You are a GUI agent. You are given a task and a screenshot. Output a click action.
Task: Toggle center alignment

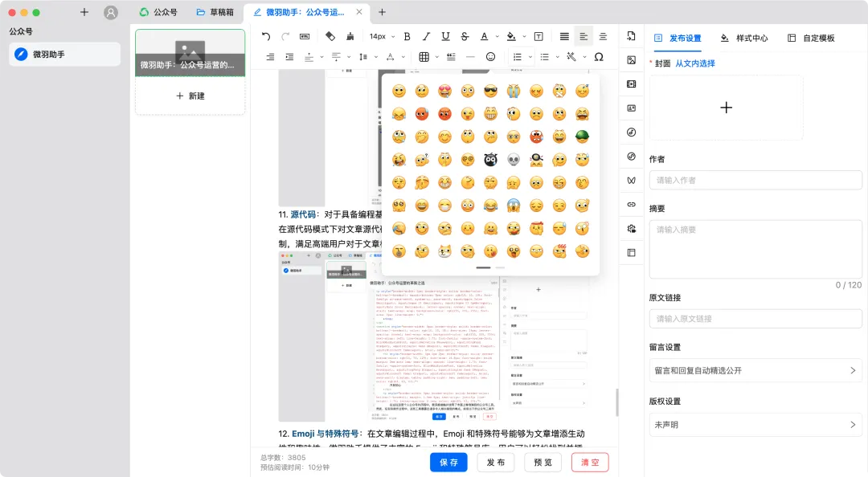click(x=603, y=36)
